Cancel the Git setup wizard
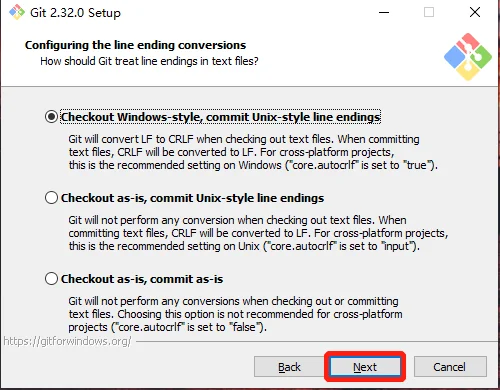 (450, 367)
